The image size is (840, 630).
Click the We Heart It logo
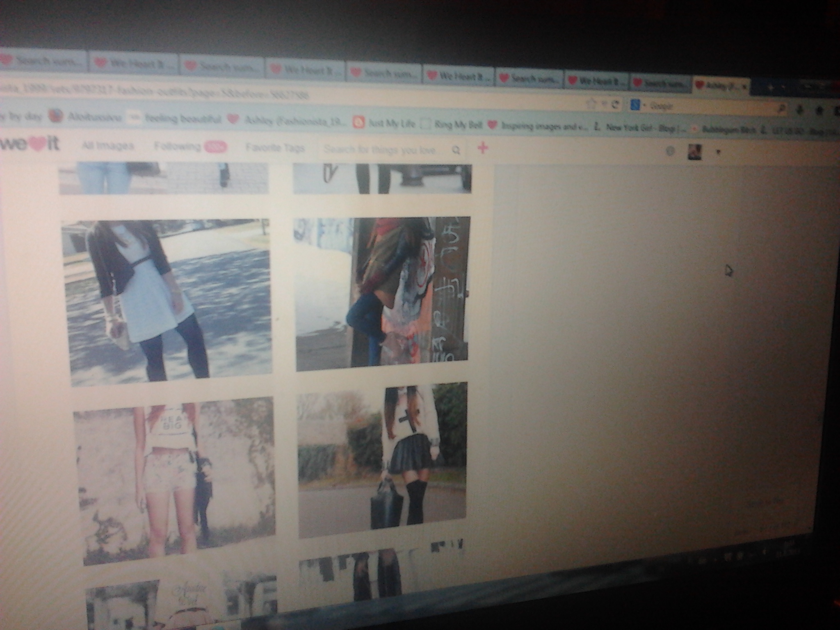(x=30, y=144)
